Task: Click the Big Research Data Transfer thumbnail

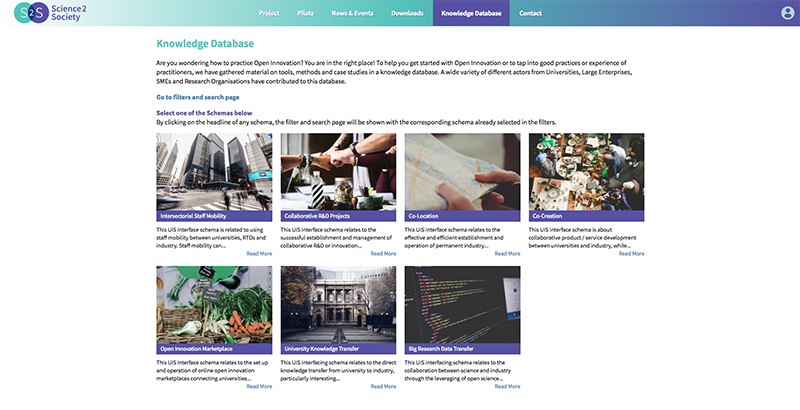Action: click(462, 304)
